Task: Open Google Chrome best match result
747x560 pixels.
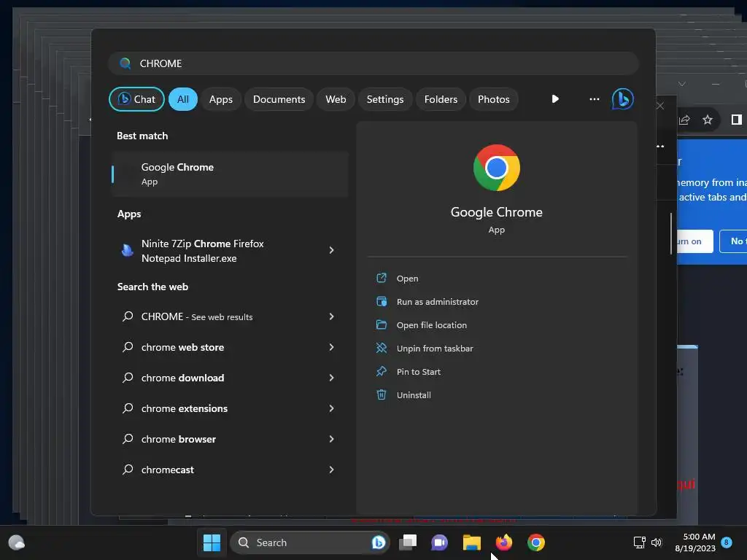Action: coord(230,174)
